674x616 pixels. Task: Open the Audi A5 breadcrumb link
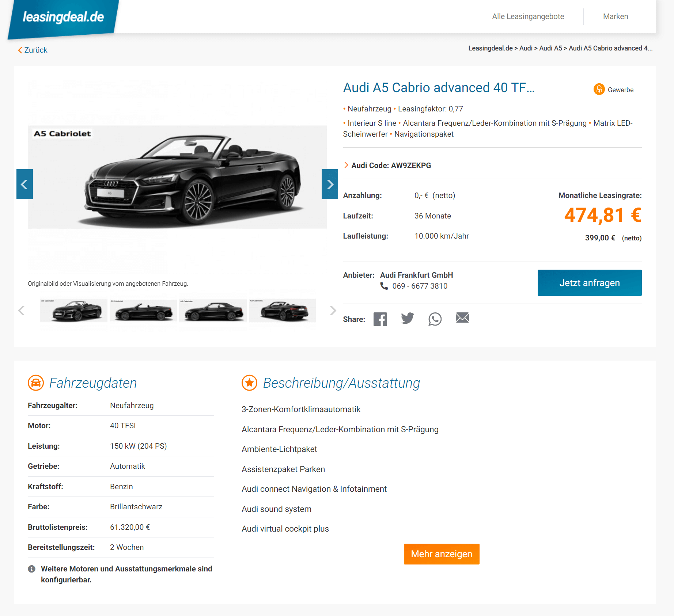point(550,48)
